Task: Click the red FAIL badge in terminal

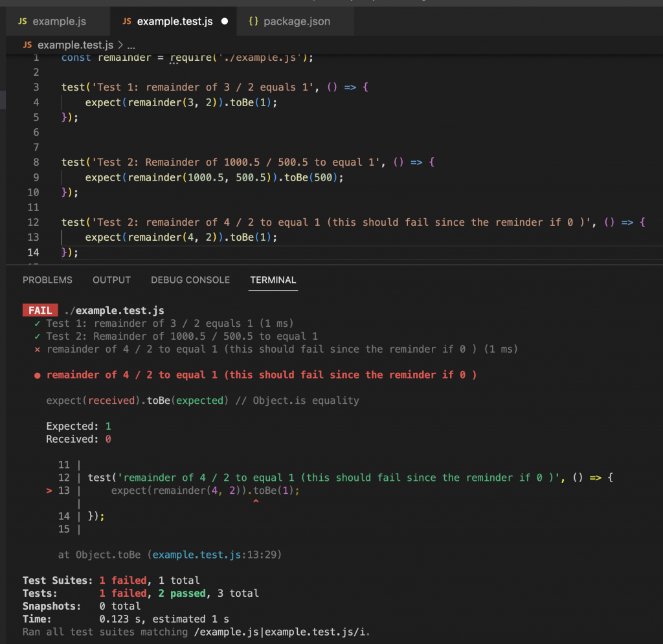Action: click(x=40, y=310)
